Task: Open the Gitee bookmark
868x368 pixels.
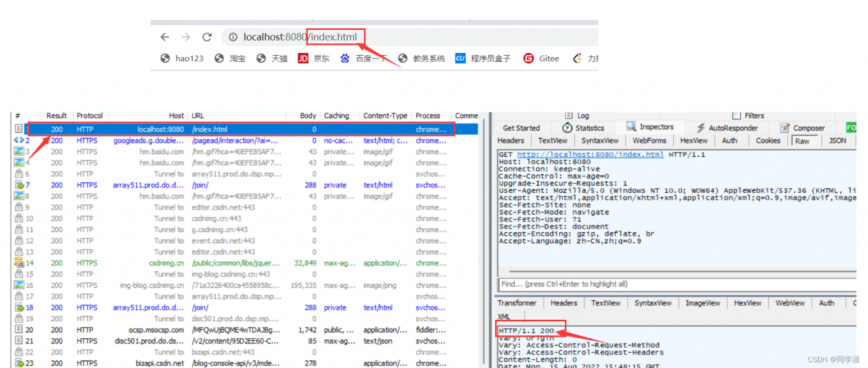Action: [x=541, y=58]
